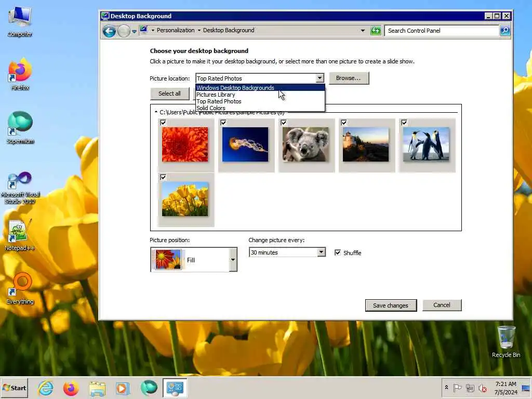
Task: Click the Personalization breadcrumb
Action: (176, 30)
